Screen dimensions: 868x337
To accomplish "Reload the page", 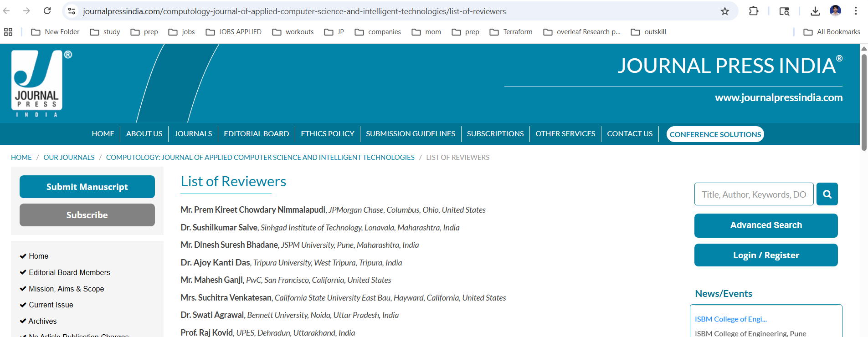I will (47, 11).
